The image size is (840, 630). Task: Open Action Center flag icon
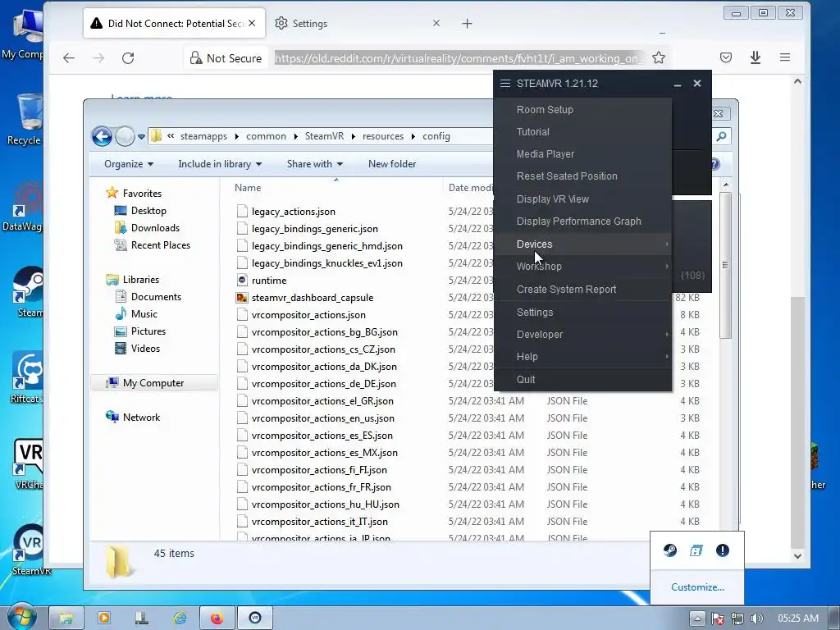[x=717, y=619]
